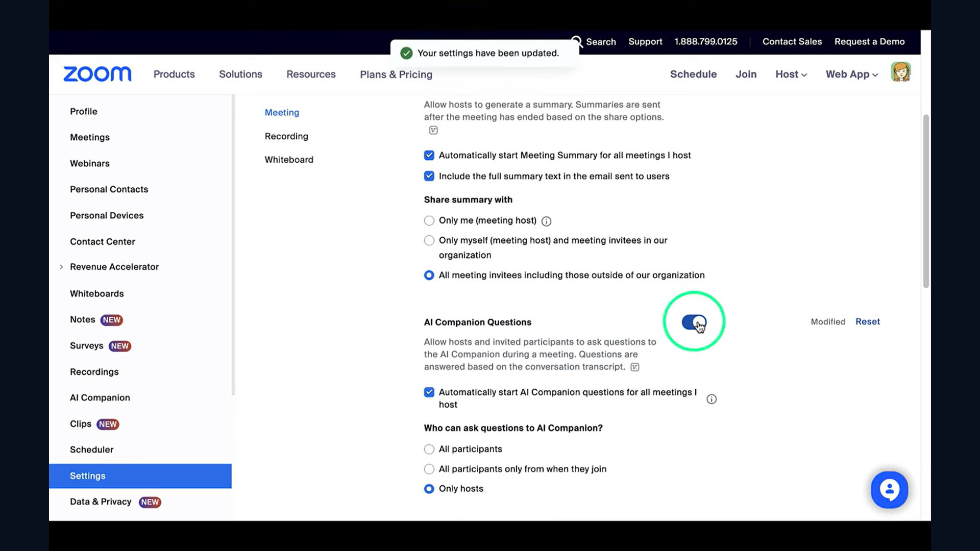Expand the Host dropdown menu
This screenshot has width=980, height=551.
click(x=791, y=74)
